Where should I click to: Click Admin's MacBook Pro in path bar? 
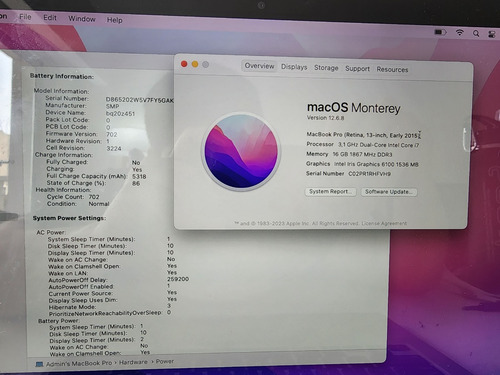(79, 364)
